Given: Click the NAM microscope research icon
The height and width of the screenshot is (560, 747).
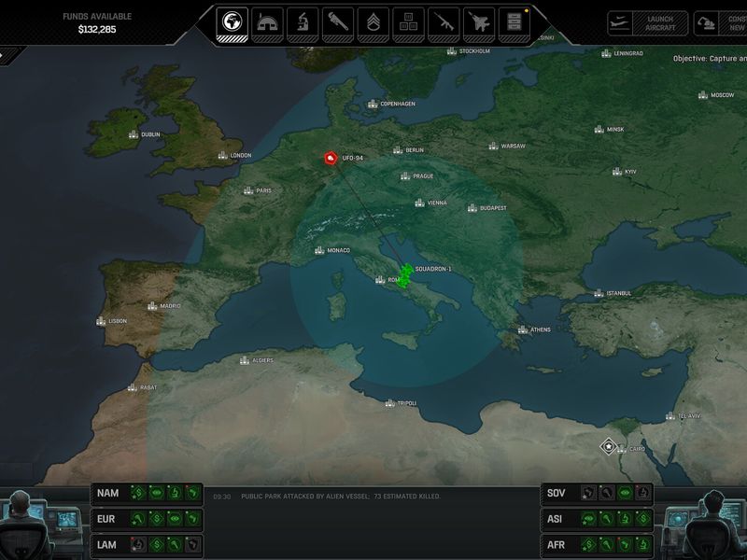Looking at the screenshot, I should click(x=175, y=493).
